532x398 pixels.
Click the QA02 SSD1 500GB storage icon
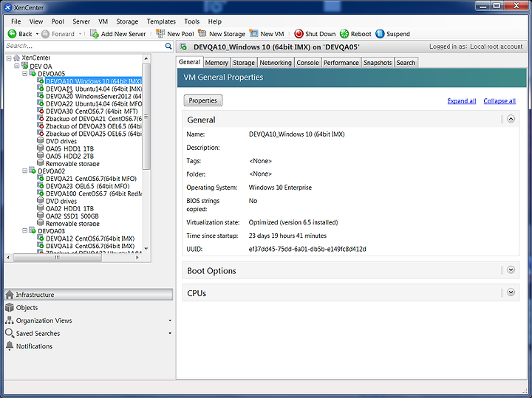[41, 216]
